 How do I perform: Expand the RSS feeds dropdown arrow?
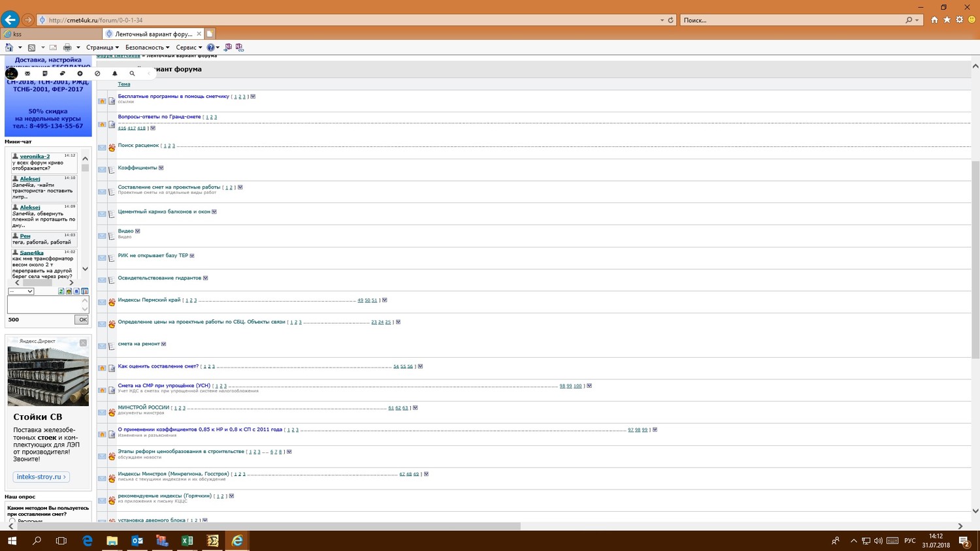[42, 48]
